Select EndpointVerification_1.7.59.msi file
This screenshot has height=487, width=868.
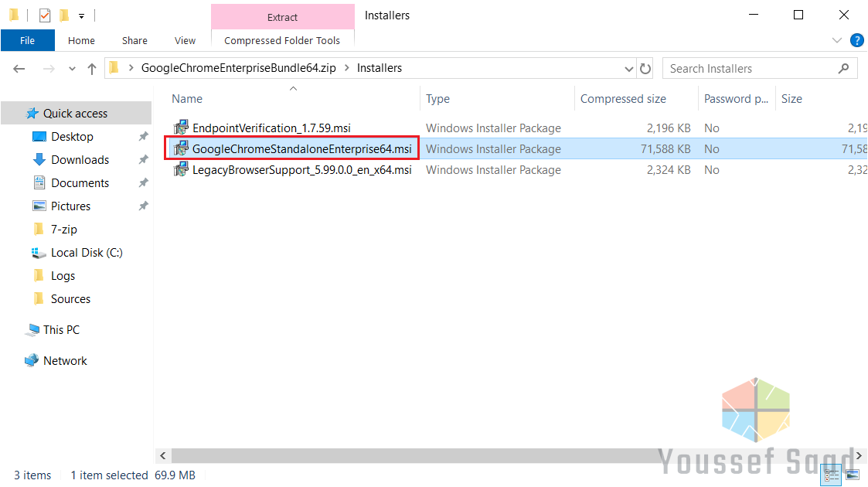click(271, 128)
